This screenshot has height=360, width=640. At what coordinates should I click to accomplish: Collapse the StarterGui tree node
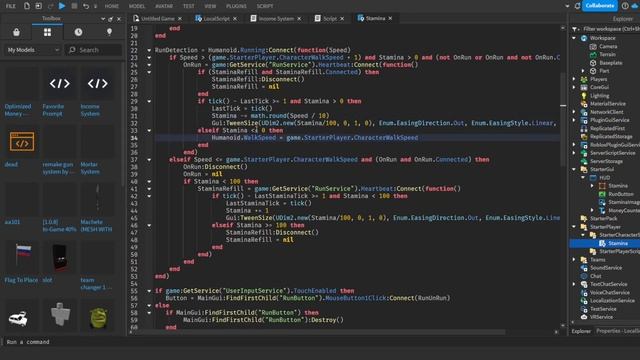pos(574,169)
